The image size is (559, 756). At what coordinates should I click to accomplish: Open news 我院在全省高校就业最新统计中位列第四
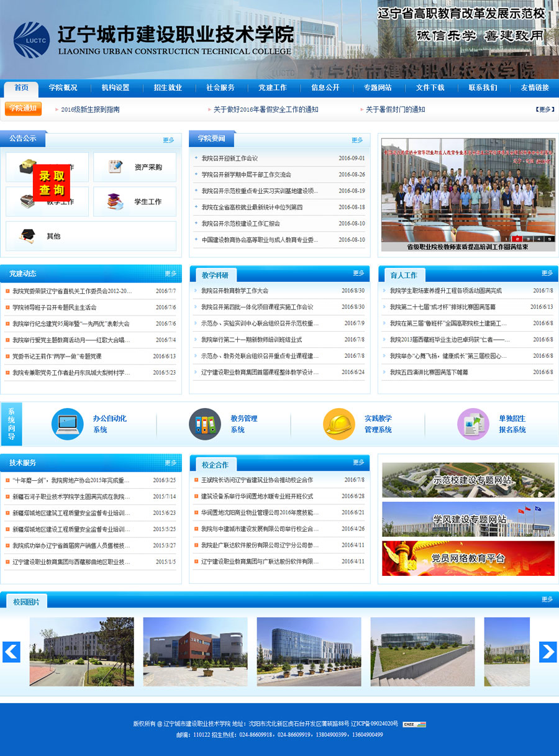(x=252, y=207)
